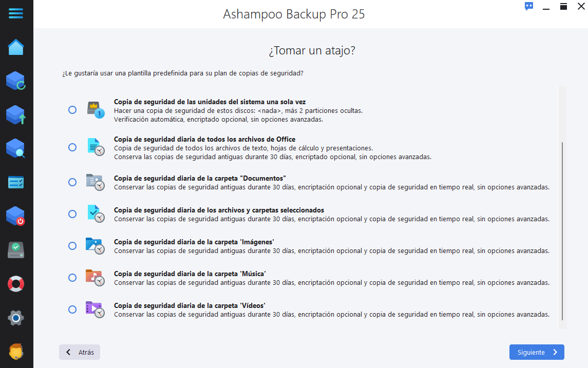Click the feedback speech bubble icon
Viewport: 588px width, 368px height.
point(529,6)
